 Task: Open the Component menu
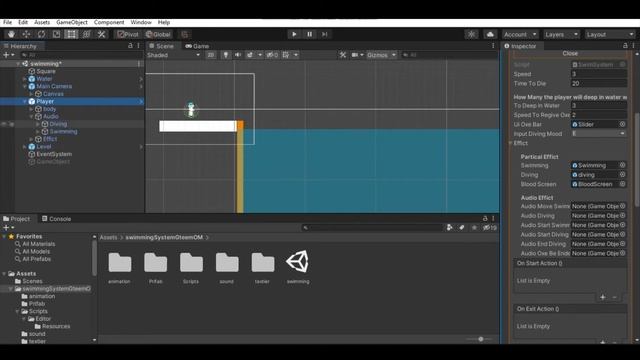point(109,22)
